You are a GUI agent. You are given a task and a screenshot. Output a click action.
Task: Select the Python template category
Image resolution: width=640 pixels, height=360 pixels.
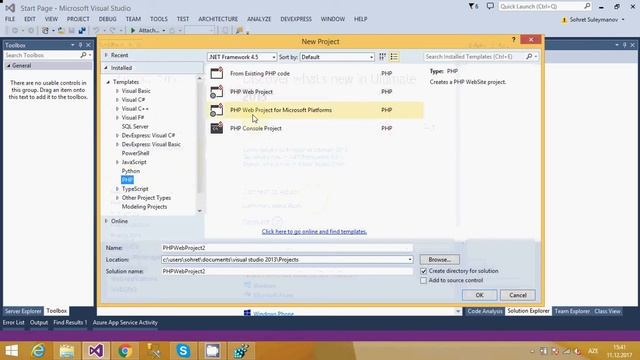pos(131,171)
